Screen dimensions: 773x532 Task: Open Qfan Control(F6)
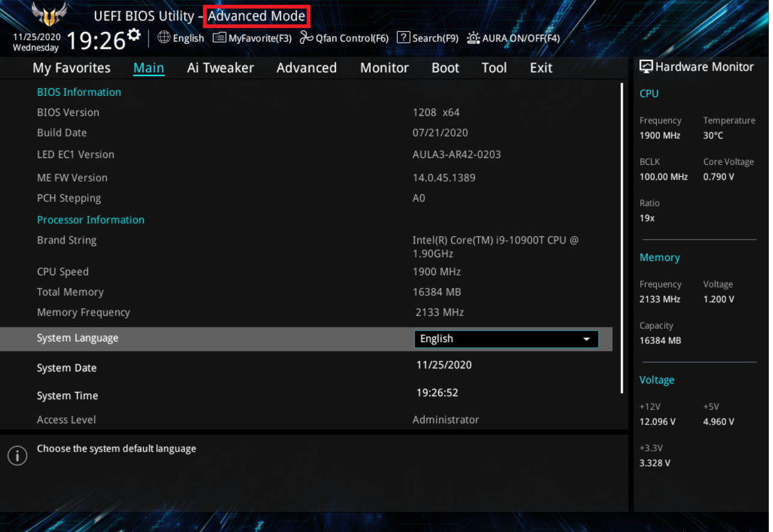coord(344,38)
